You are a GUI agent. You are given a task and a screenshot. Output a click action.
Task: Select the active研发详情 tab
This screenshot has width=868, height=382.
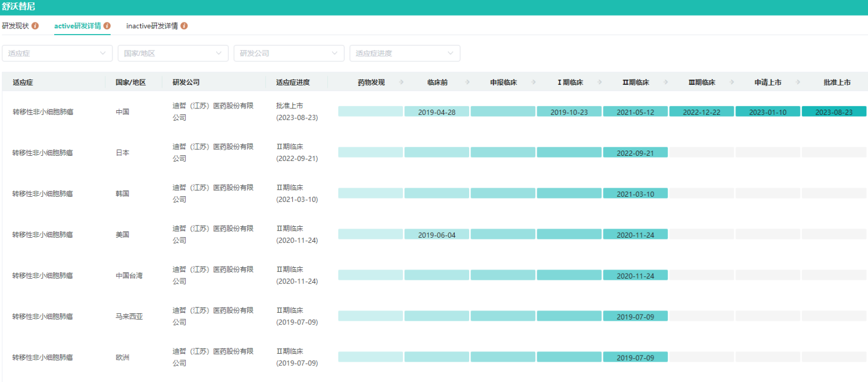click(x=78, y=26)
